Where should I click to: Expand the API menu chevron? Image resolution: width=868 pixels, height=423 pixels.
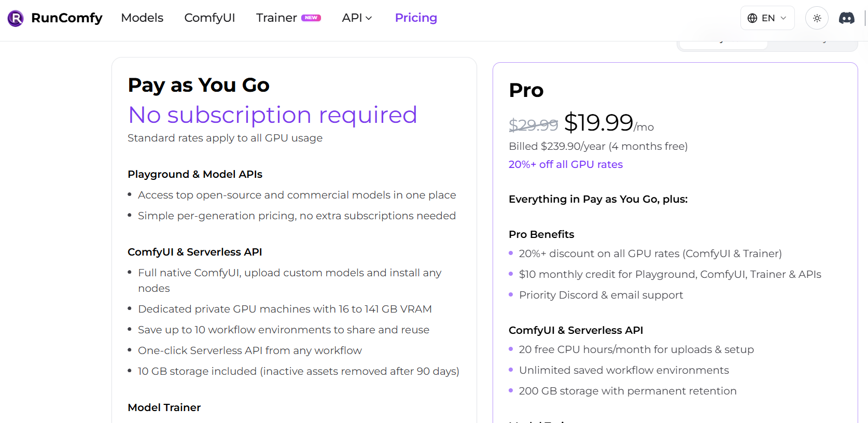(x=369, y=18)
